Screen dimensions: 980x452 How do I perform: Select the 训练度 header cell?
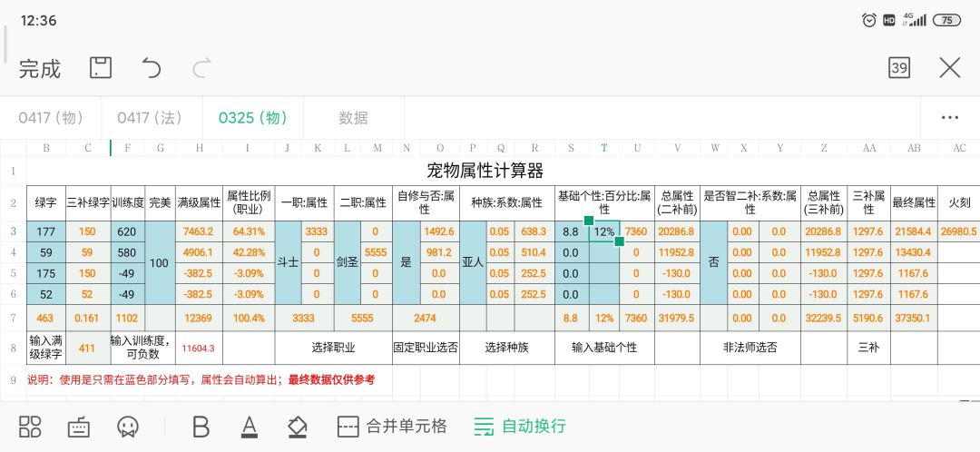[127, 202]
